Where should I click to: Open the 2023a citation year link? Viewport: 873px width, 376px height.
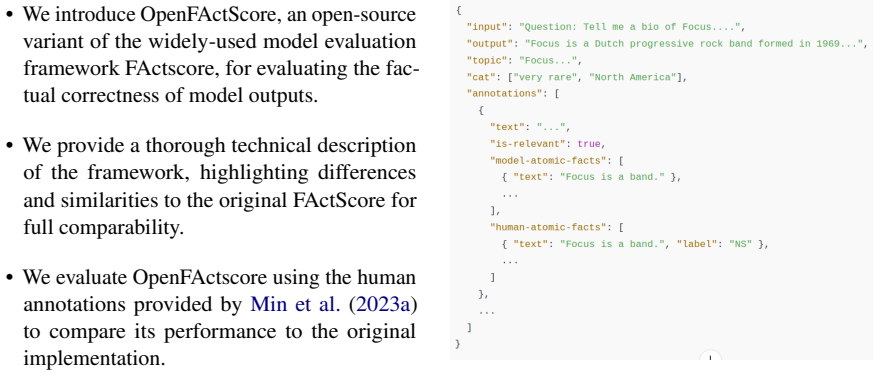(x=384, y=304)
